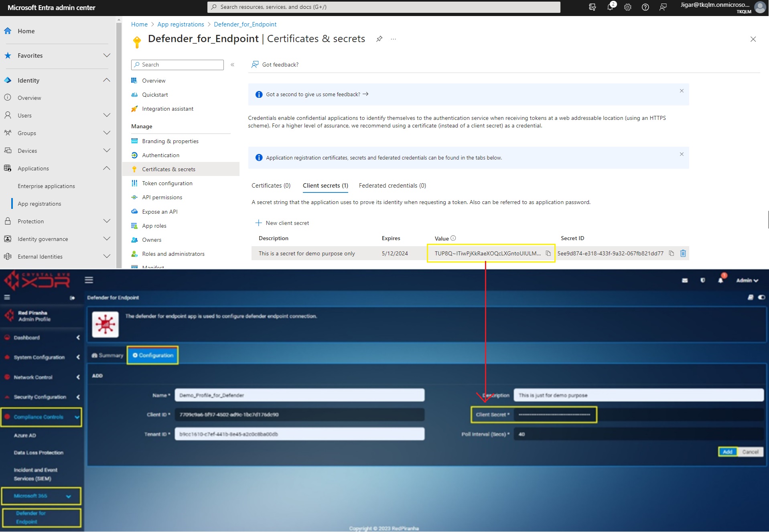Viewport: 769px width, 532px height.
Task: Expand System Configuration in XDR sidebar
Action: tap(78, 357)
